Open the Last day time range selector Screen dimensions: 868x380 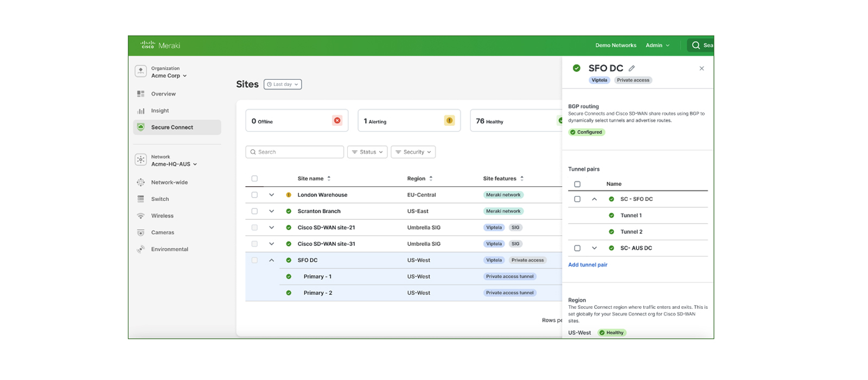click(x=283, y=85)
